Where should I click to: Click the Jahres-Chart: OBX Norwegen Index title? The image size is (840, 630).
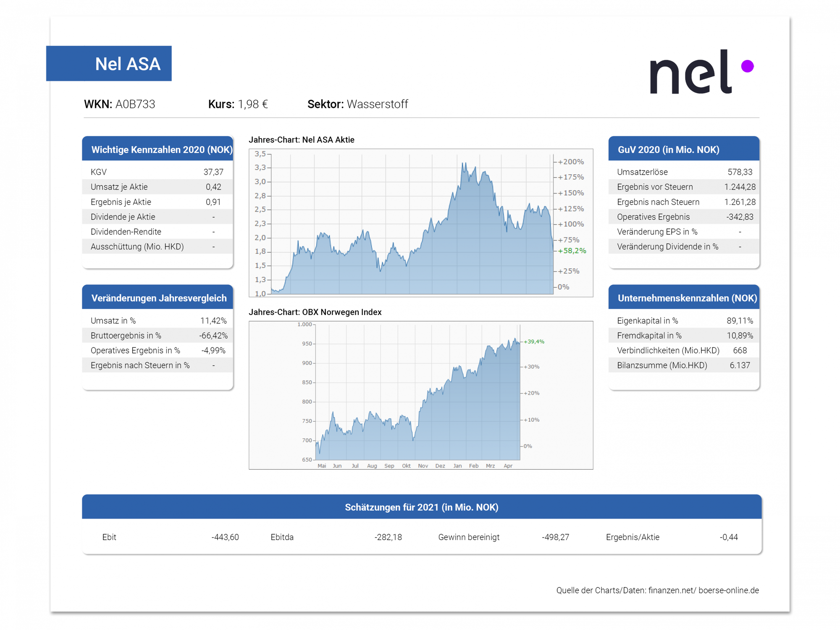pos(315,312)
